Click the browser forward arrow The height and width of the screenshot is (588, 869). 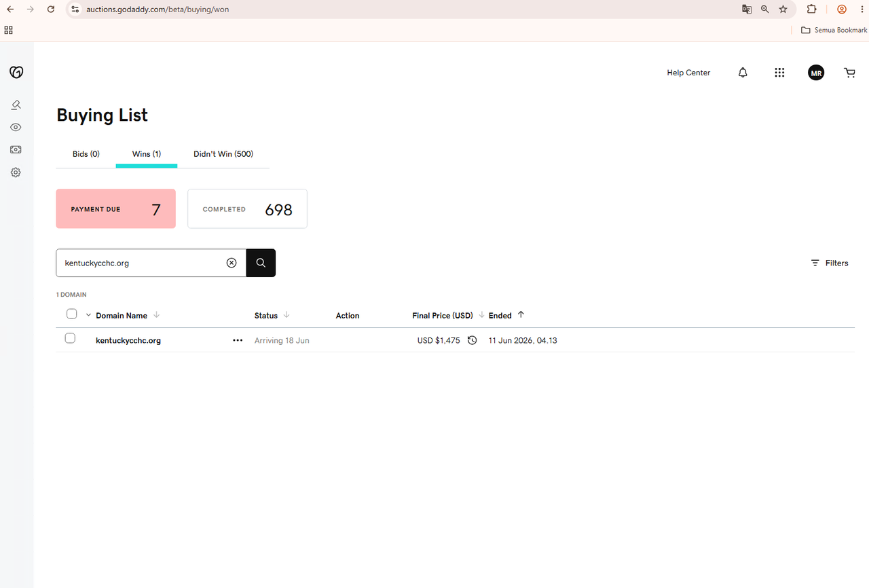point(30,10)
